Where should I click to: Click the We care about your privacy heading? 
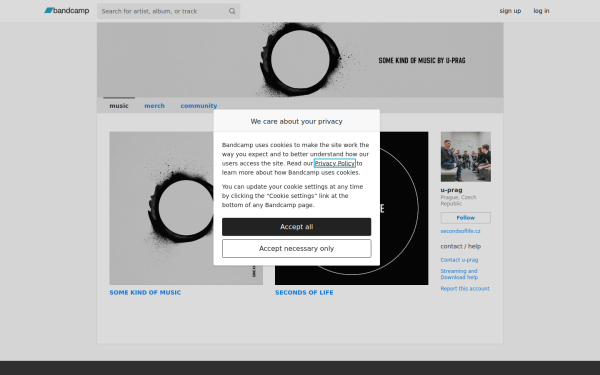[x=297, y=121]
